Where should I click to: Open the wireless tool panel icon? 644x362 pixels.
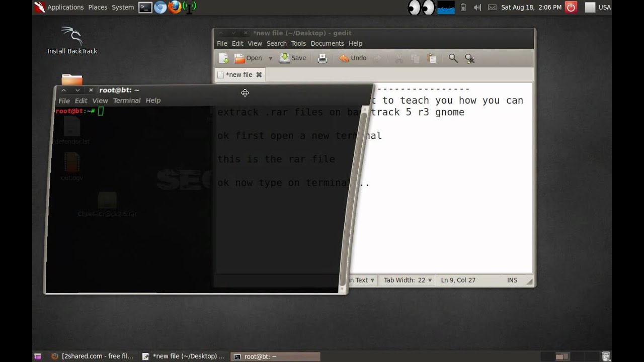tap(189, 7)
